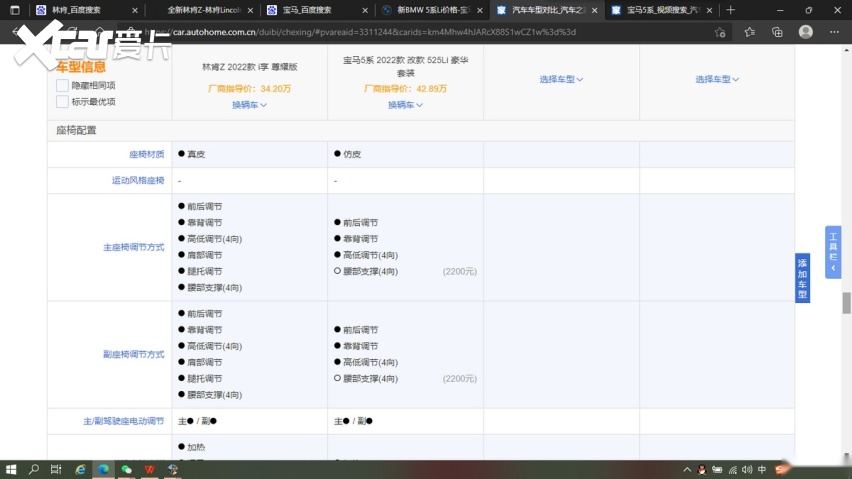
Task: Expand 换辆车 under 林肯Z
Action: (x=249, y=105)
